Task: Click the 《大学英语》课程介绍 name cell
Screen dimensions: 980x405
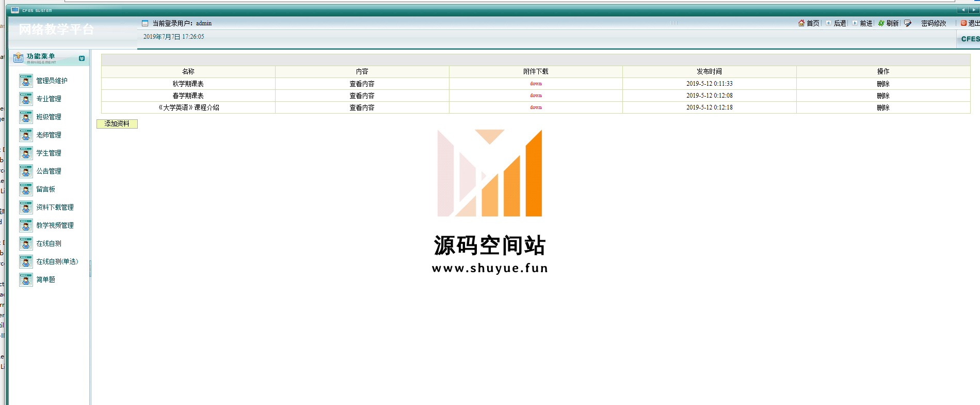Action: click(188, 107)
